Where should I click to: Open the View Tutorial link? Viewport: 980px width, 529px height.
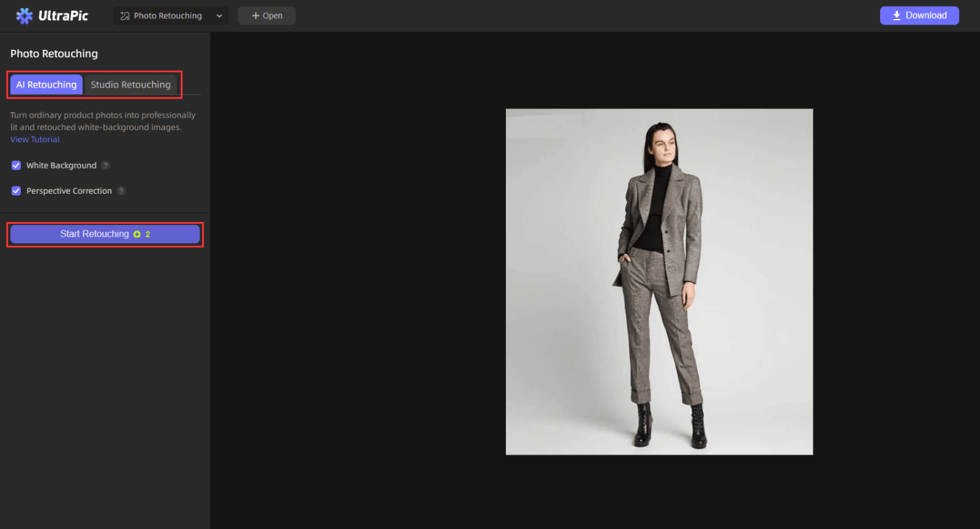click(x=35, y=140)
